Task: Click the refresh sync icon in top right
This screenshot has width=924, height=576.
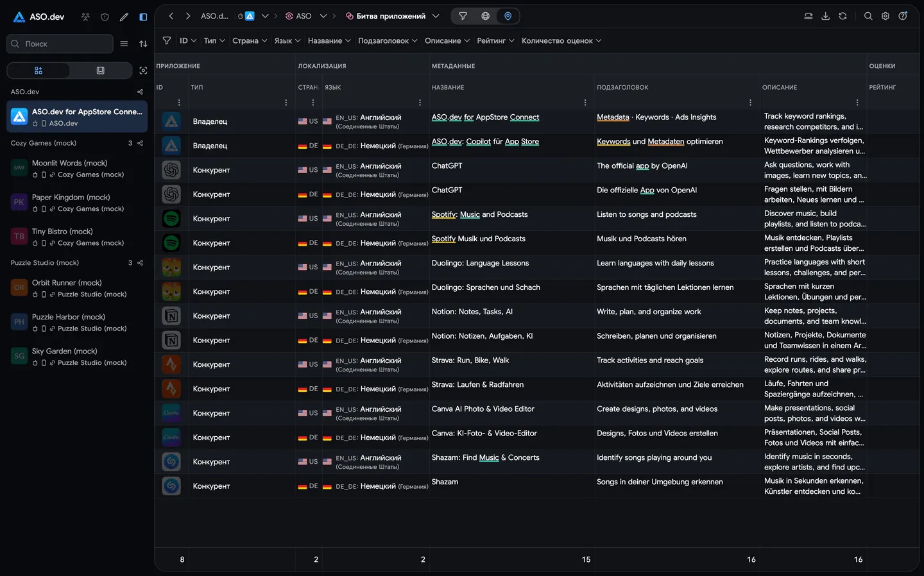Action: tap(843, 16)
